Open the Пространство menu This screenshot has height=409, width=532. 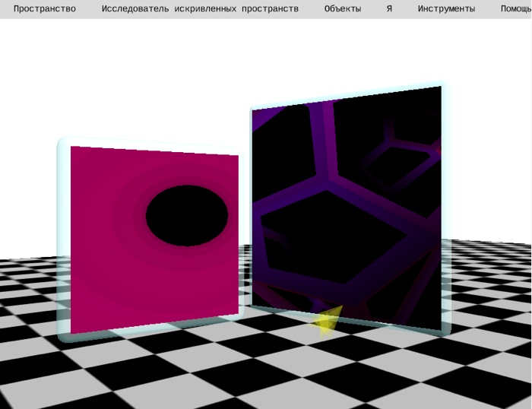pos(44,9)
